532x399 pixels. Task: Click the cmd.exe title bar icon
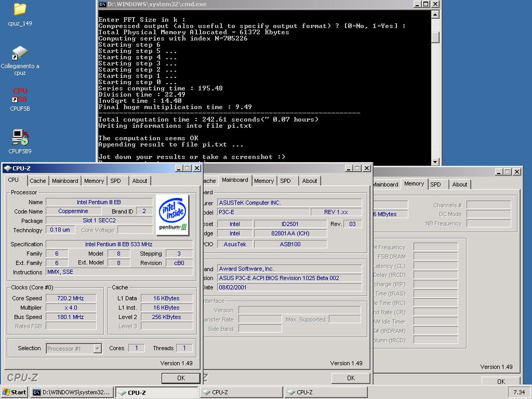[x=102, y=4]
